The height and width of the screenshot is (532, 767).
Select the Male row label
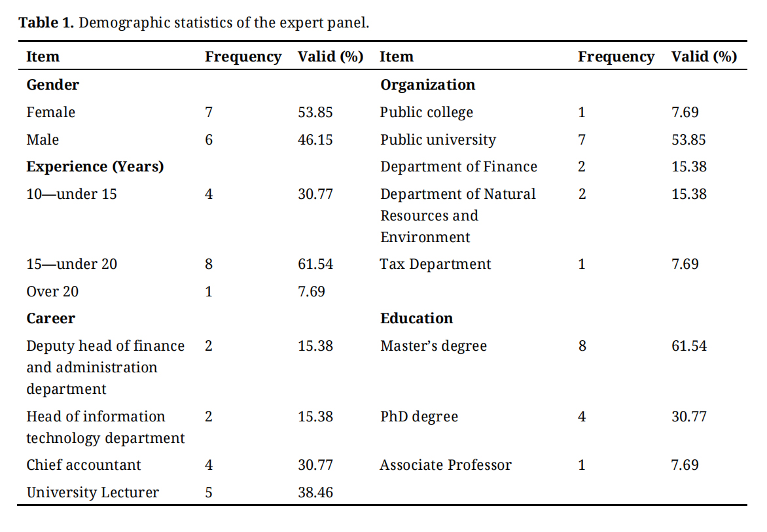(43, 139)
